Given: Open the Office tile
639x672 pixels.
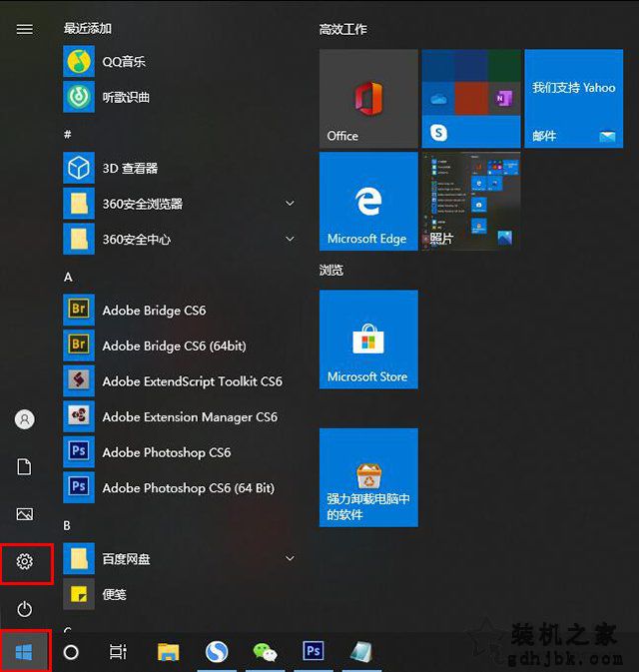Looking at the screenshot, I should pyautogui.click(x=368, y=99).
